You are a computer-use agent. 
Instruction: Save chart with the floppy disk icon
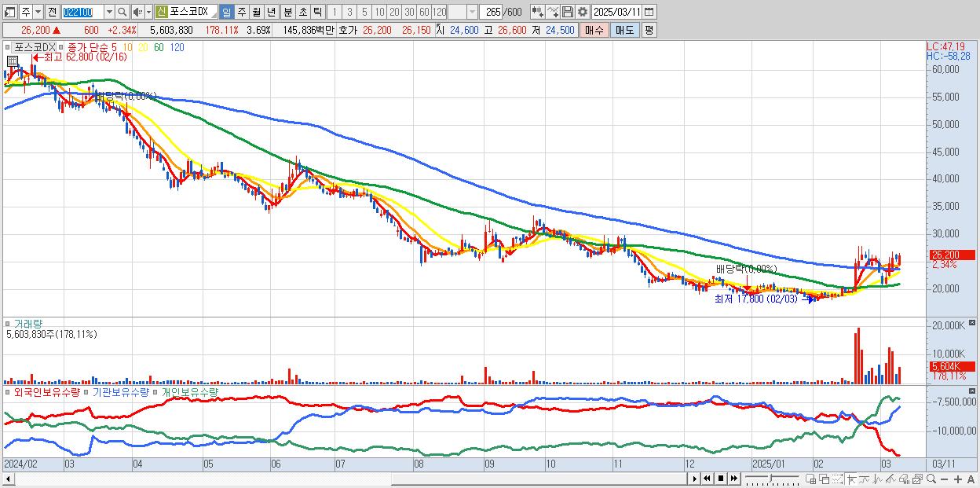568,12
